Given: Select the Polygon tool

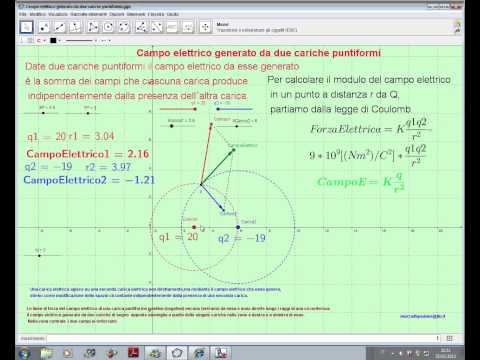Looking at the screenshot, I should pyautogui.click(x=93, y=27).
